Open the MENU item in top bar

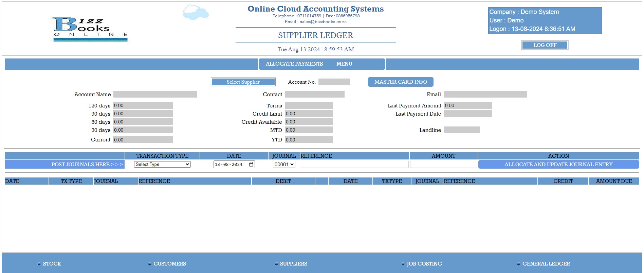[344, 64]
